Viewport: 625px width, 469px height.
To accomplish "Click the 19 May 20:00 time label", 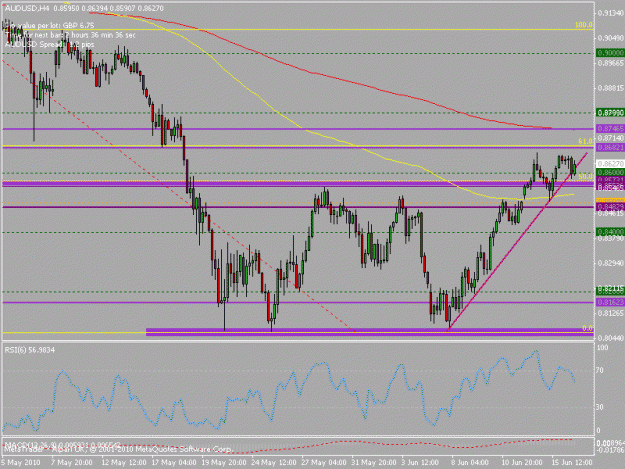I will pos(223,463).
